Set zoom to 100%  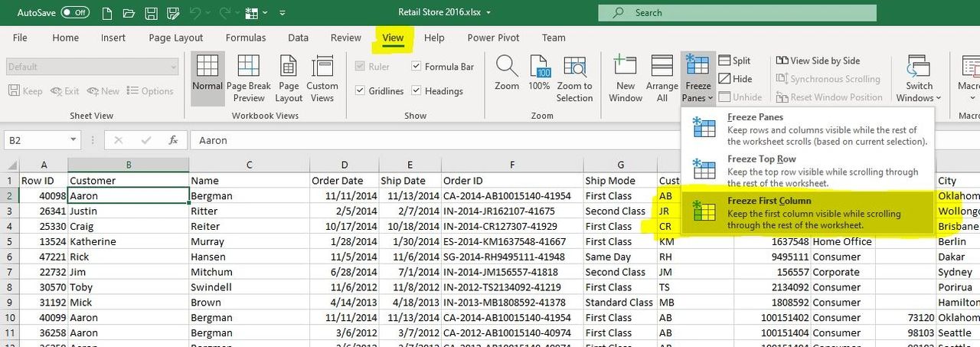pyautogui.click(x=539, y=70)
